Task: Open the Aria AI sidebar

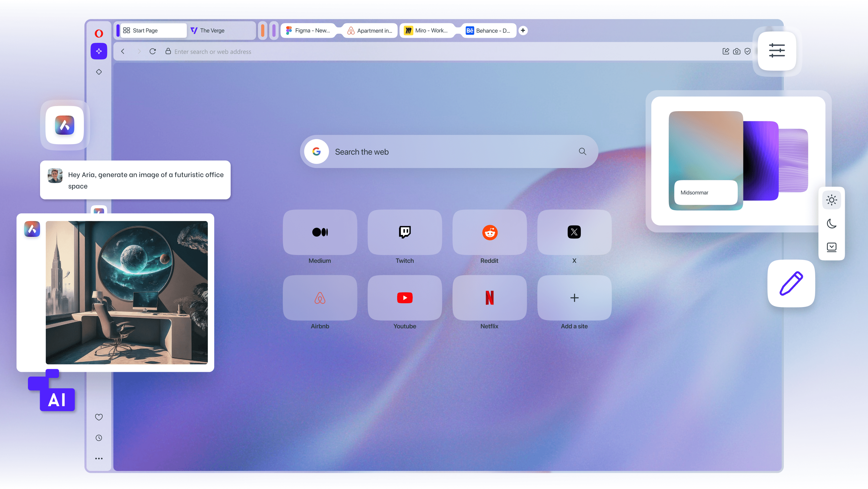Action: click(x=98, y=51)
